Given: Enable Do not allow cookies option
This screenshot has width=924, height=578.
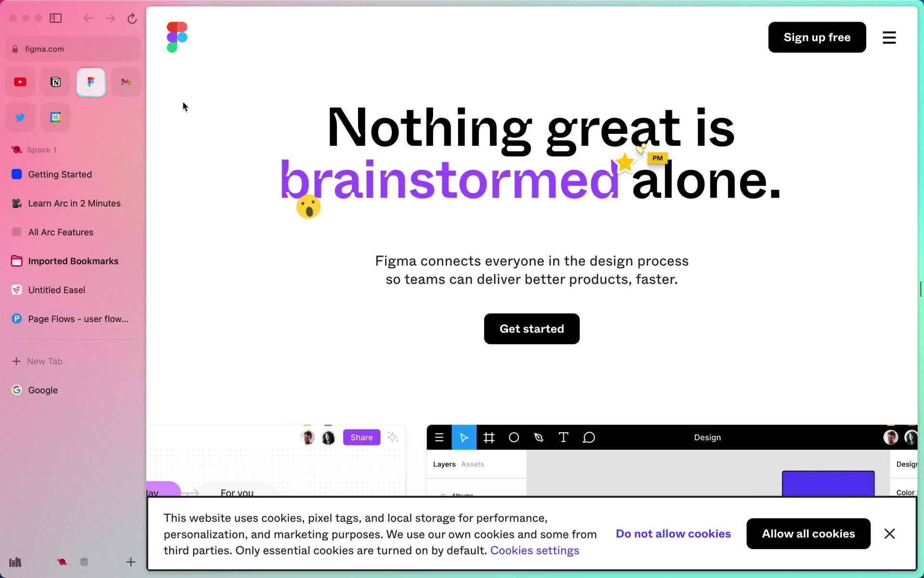Looking at the screenshot, I should coord(673,533).
